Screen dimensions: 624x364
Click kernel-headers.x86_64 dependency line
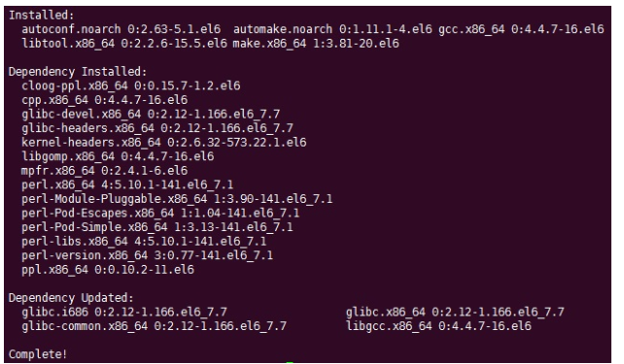click(x=164, y=143)
